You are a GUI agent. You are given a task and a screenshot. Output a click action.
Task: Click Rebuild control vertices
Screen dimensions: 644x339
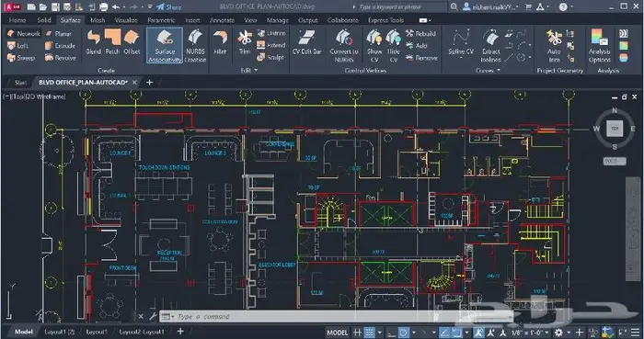tap(420, 34)
